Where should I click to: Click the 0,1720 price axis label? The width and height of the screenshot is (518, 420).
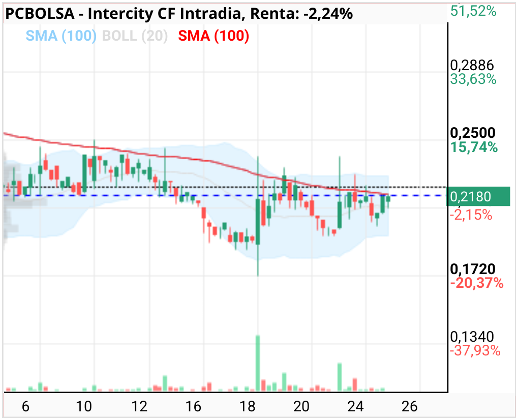[x=473, y=269]
